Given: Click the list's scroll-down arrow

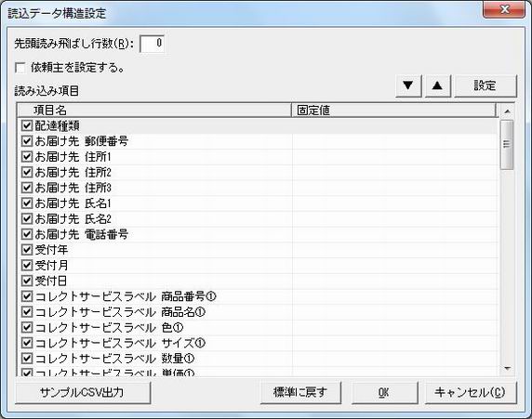Looking at the screenshot, I should click(507, 368).
